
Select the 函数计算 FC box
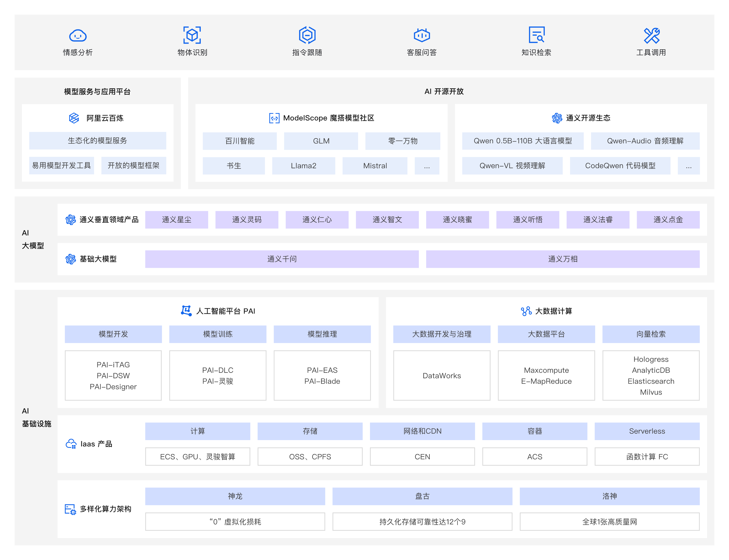[647, 457]
